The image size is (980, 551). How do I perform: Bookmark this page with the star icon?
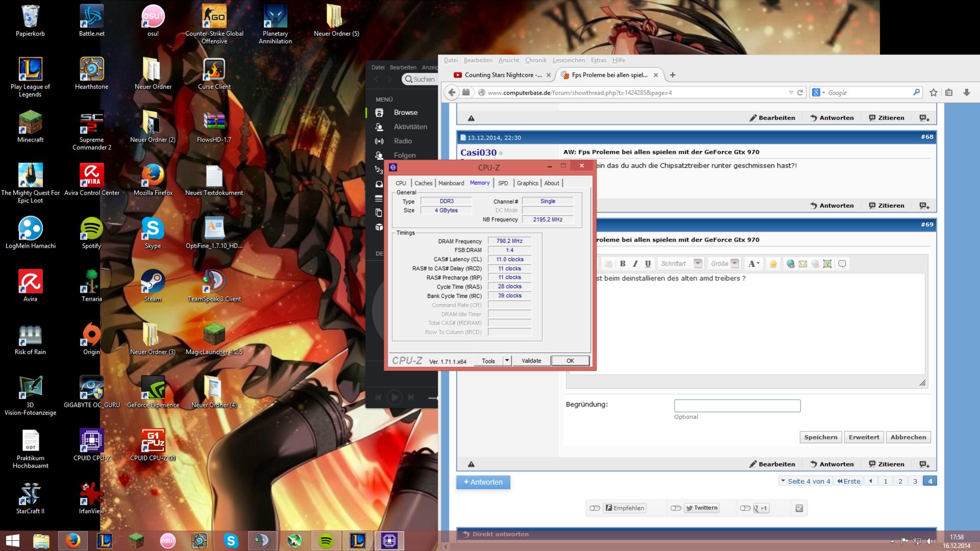934,92
